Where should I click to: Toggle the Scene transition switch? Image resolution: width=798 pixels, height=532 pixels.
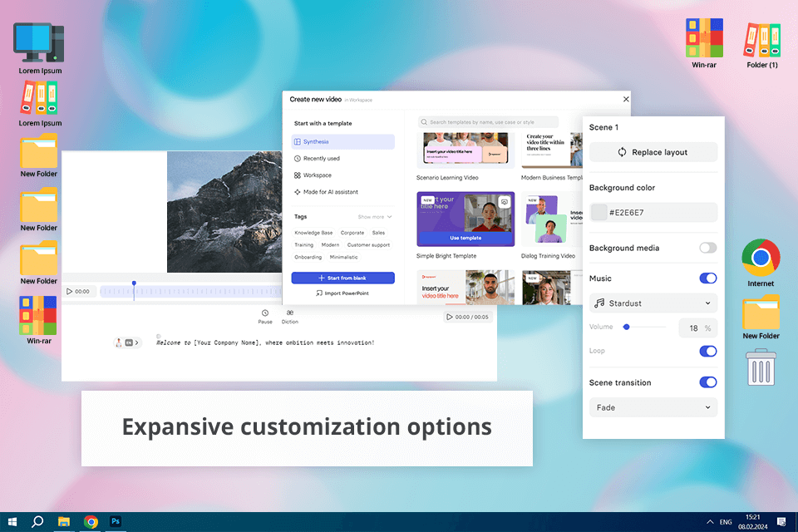(x=708, y=382)
